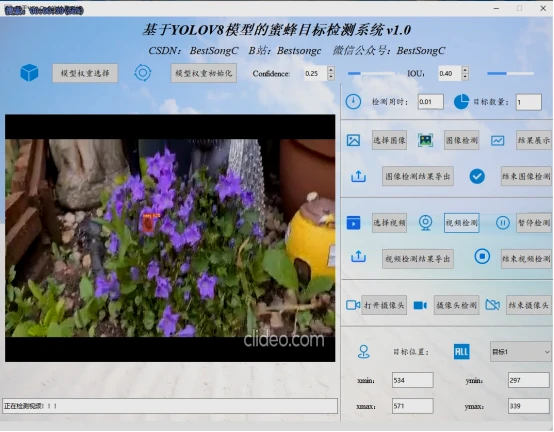Click the clock detection-time icon
Viewport: 554px width, 432px height.
pyautogui.click(x=353, y=102)
